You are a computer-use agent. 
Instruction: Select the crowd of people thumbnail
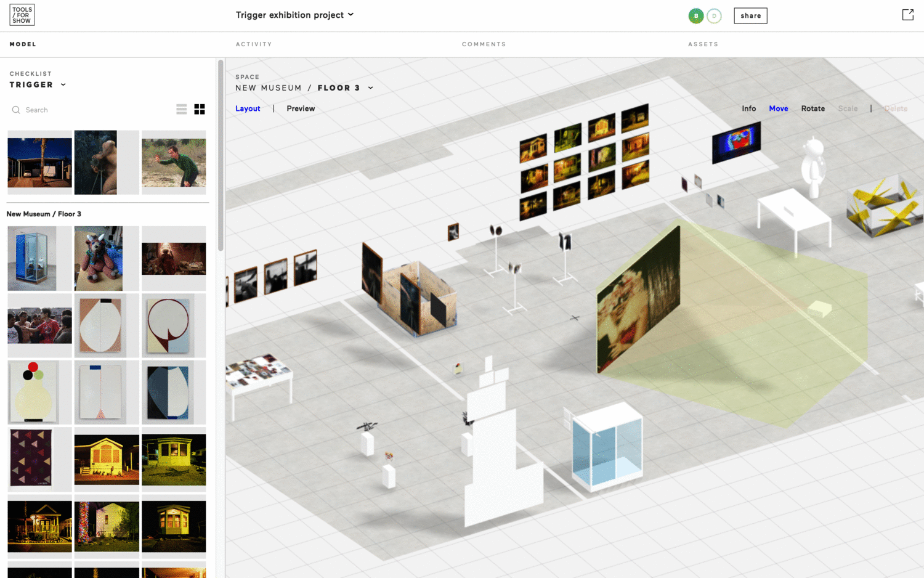pos(39,325)
